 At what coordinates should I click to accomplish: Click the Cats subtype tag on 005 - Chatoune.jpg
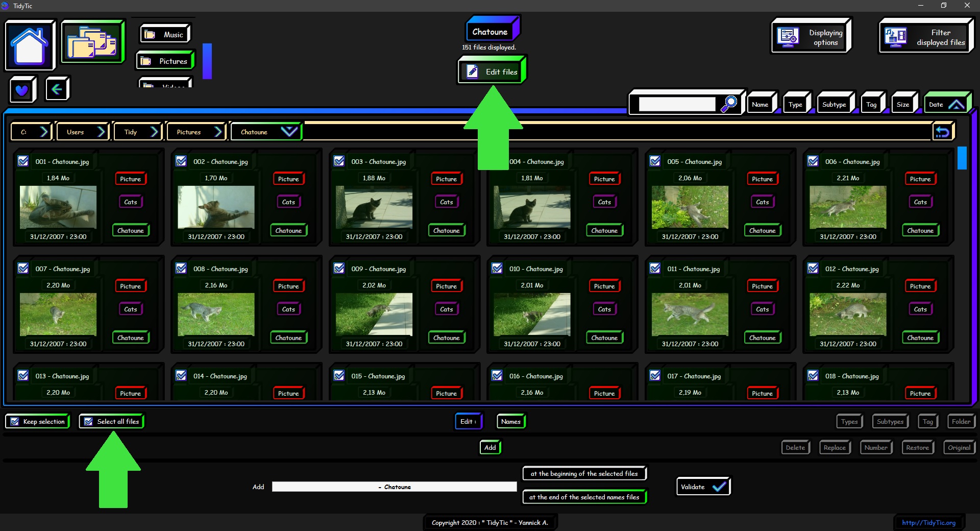point(762,202)
